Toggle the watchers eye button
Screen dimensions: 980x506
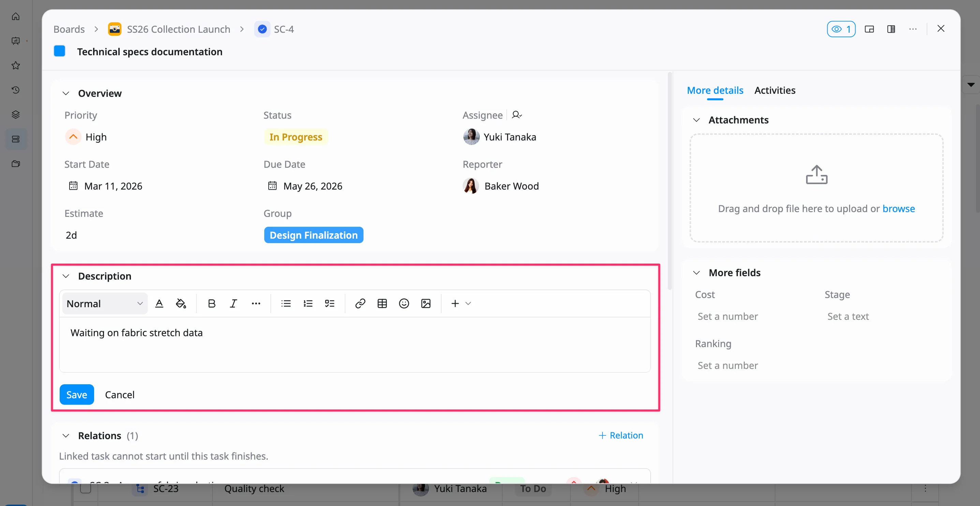(841, 29)
